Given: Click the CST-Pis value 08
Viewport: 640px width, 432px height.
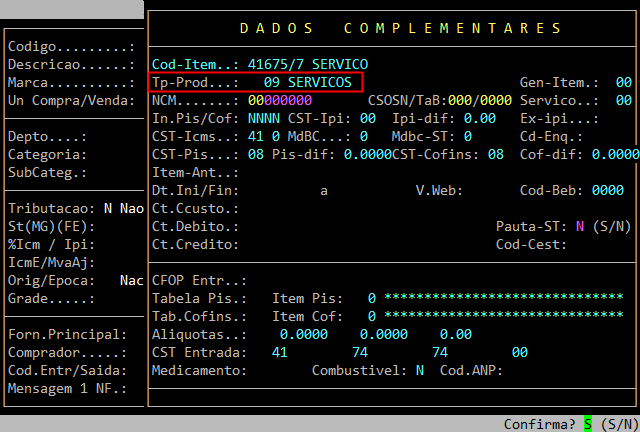Looking at the screenshot, I should point(256,154).
